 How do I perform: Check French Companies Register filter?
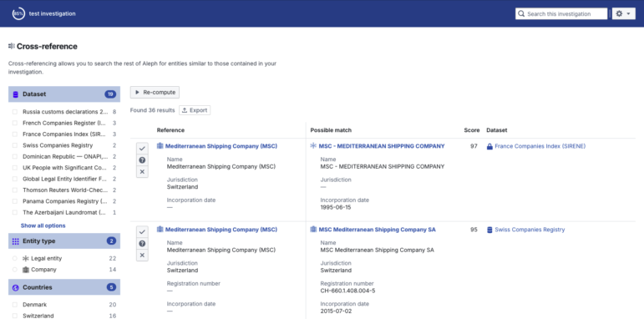[x=15, y=123]
